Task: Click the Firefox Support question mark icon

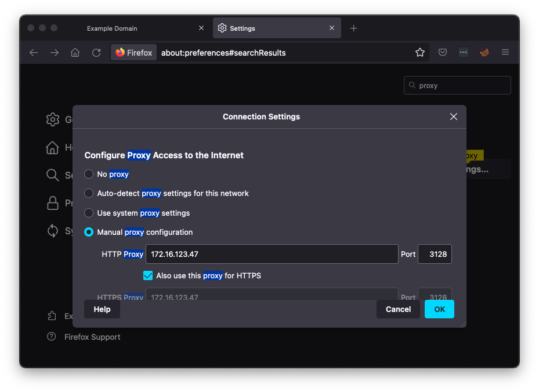Action: [51, 337]
